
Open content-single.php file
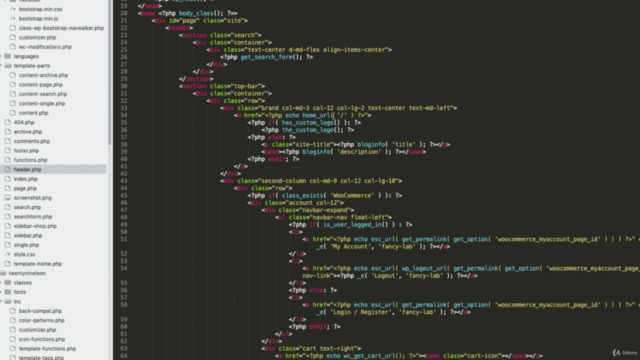(42, 103)
